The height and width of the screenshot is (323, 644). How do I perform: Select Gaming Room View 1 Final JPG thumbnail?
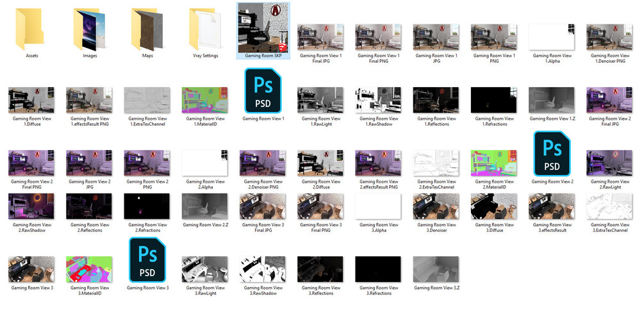pos(321,37)
